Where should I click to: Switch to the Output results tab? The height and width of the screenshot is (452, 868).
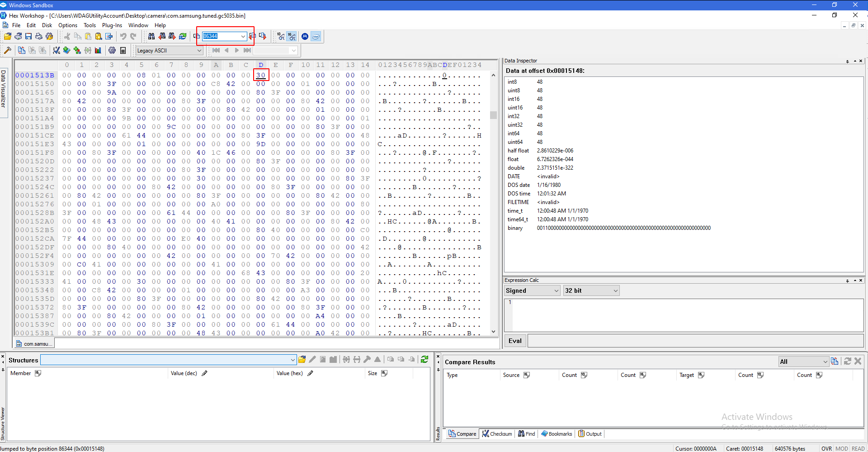(x=590, y=434)
